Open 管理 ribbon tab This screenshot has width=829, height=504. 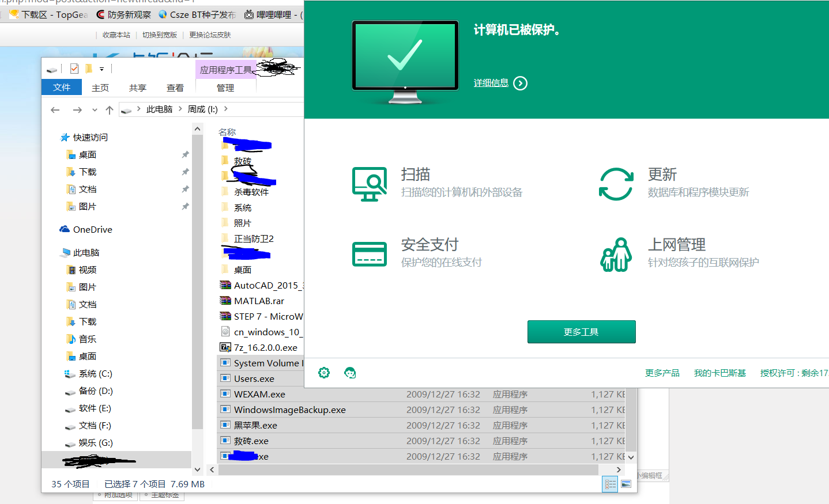coord(225,88)
